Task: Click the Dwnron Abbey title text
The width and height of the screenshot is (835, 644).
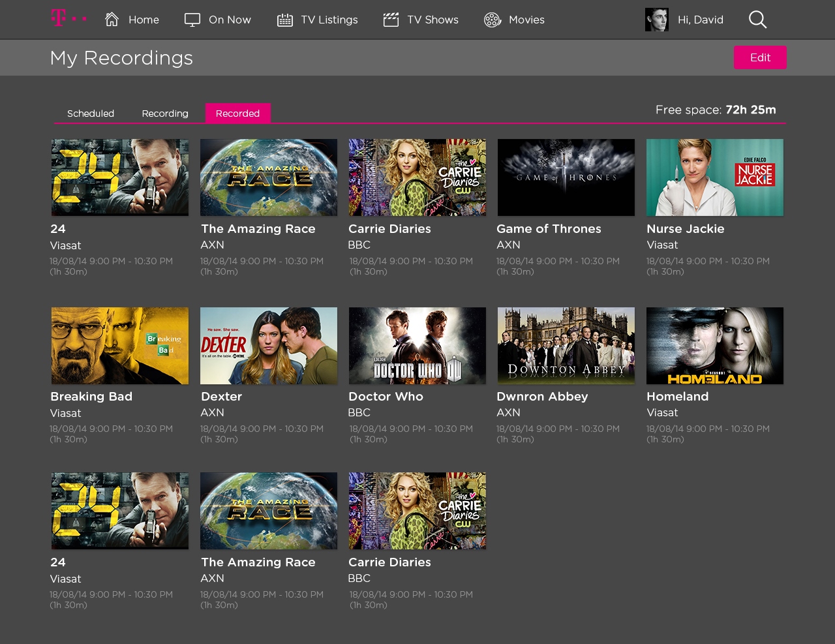Action: (542, 397)
